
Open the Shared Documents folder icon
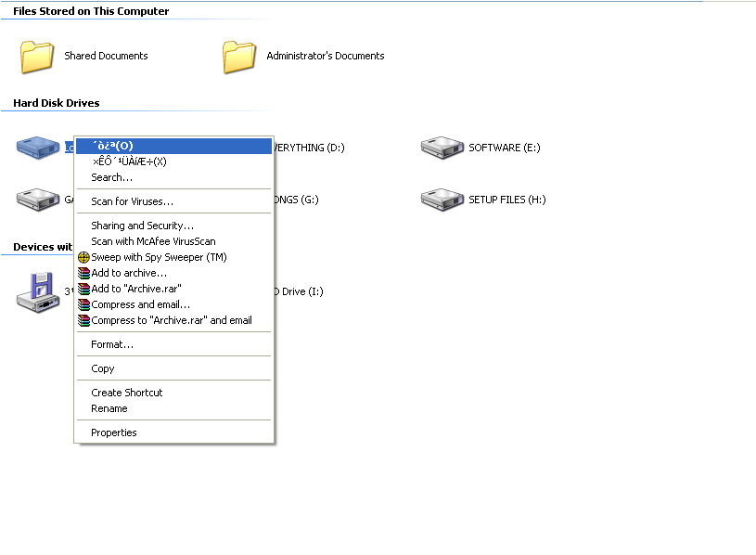[x=37, y=57]
